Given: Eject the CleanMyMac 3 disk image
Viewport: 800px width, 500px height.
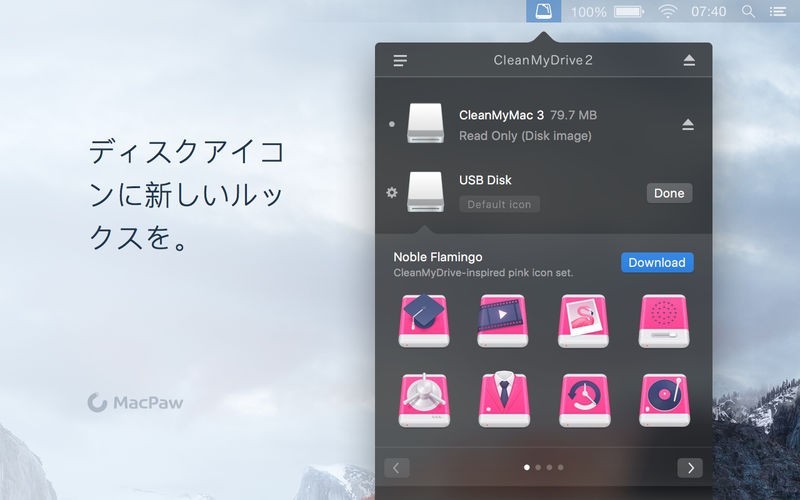Looking at the screenshot, I should pos(688,125).
